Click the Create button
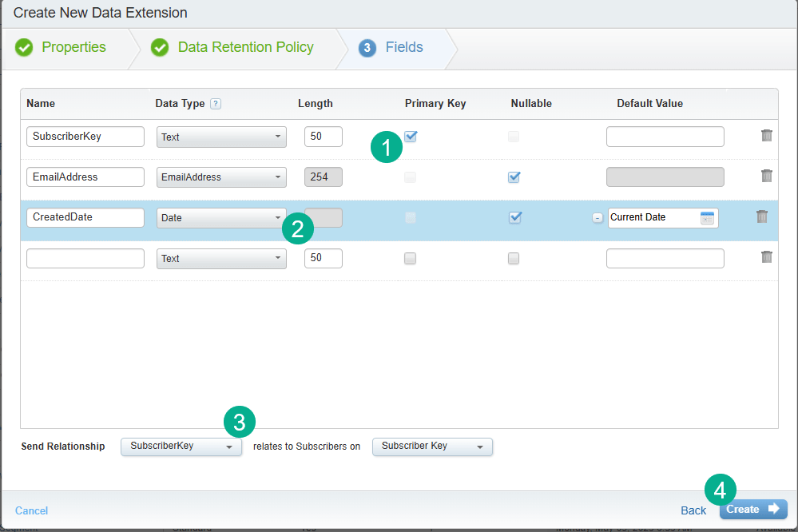The width and height of the screenshot is (798, 532). [752, 510]
